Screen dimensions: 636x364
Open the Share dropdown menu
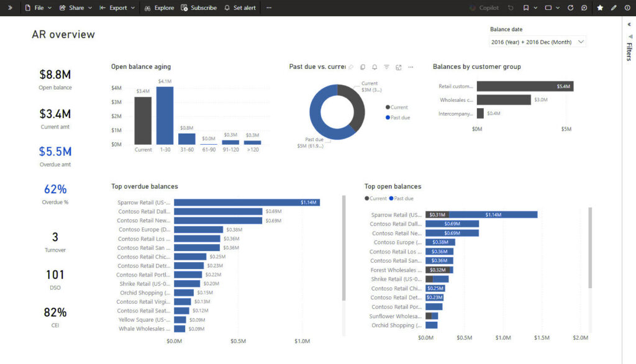point(76,8)
